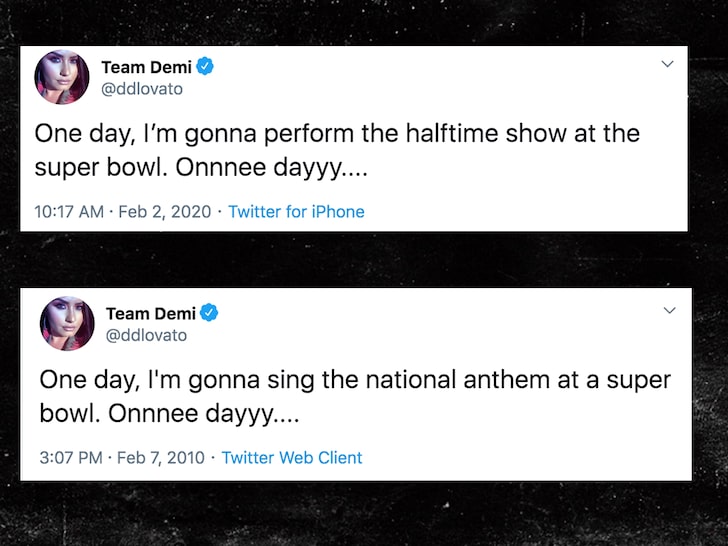Open the @ddlovato handle on the national anthem tweet
Viewport: 728px width, 546px height.
(x=146, y=335)
